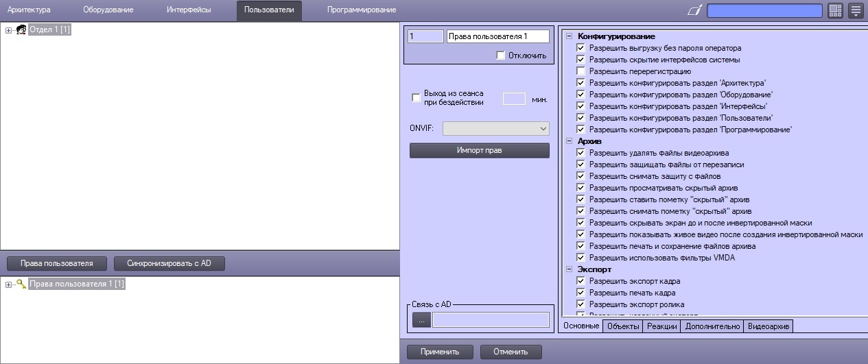This screenshot has height=364, width=868.
Task: Expand the Права пользователя 1 tree node
Action: pyautogui.click(x=8, y=284)
